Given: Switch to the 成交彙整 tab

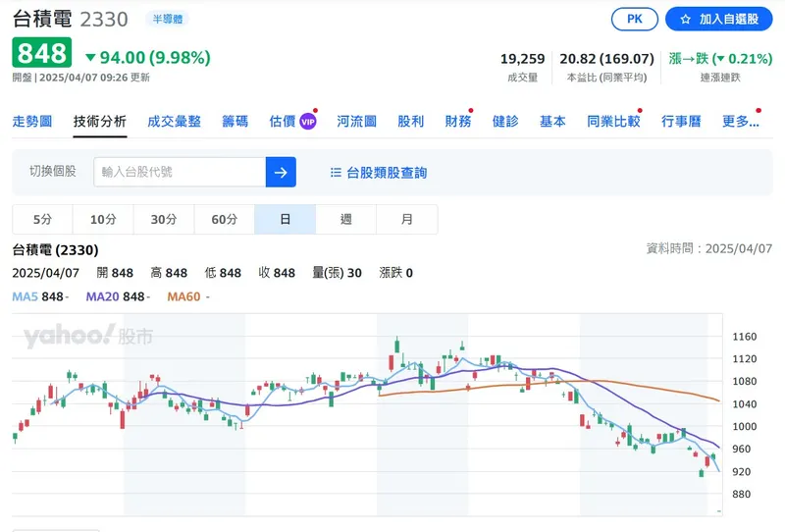Looking at the screenshot, I should point(174,122).
